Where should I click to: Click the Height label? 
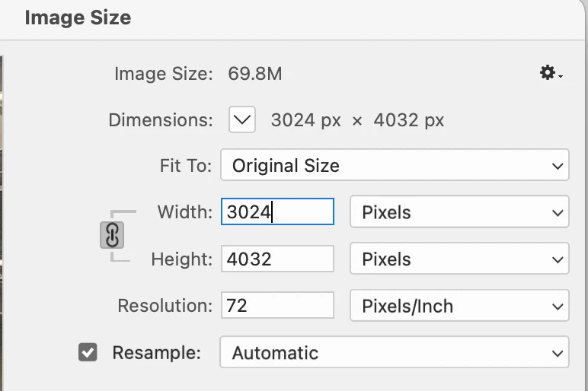click(182, 259)
